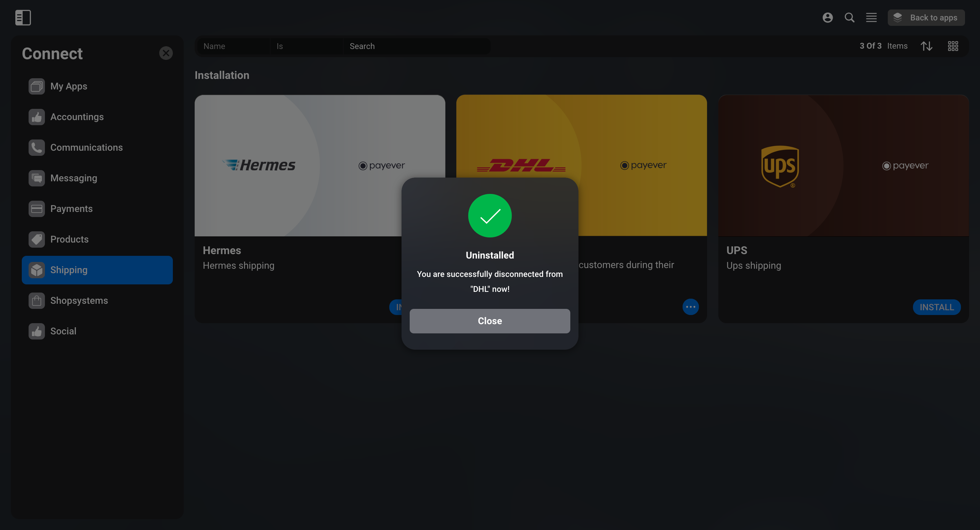Viewport: 980px width, 530px height.
Task: Click the Payments card icon
Action: pyautogui.click(x=36, y=209)
